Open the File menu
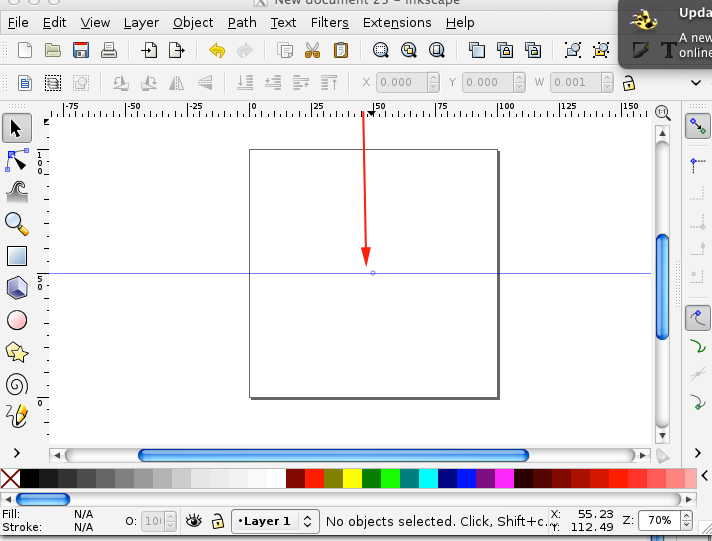 coord(18,22)
